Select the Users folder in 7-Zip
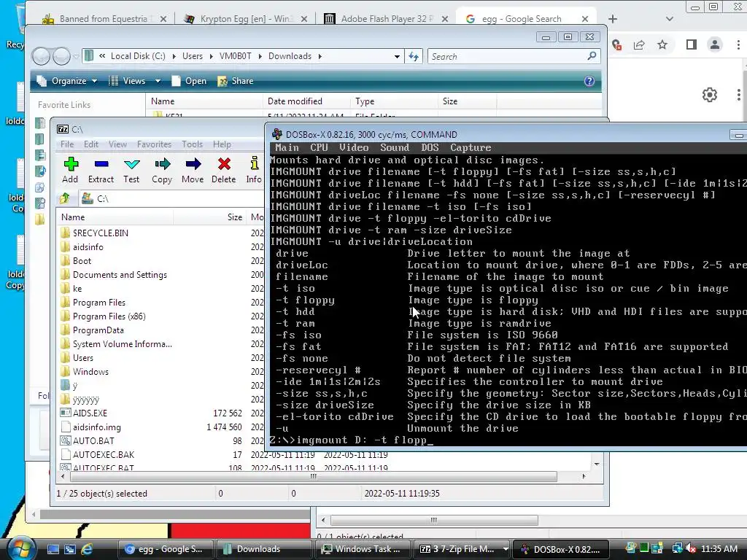 click(77, 357)
